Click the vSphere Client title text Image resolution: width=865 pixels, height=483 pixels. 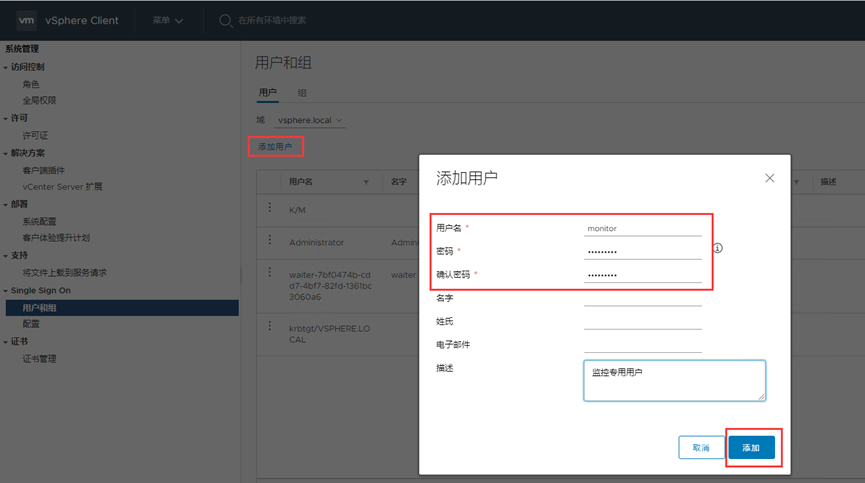pos(82,20)
